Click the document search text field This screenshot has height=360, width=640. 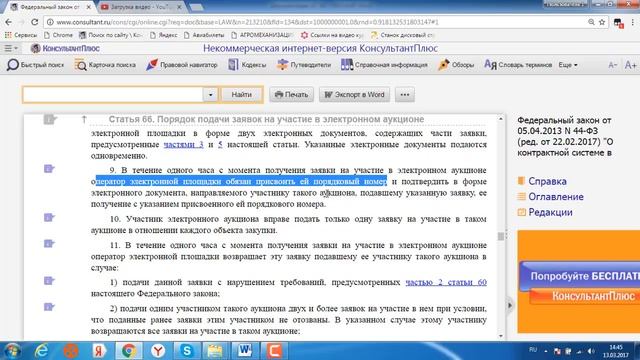click(x=113, y=95)
